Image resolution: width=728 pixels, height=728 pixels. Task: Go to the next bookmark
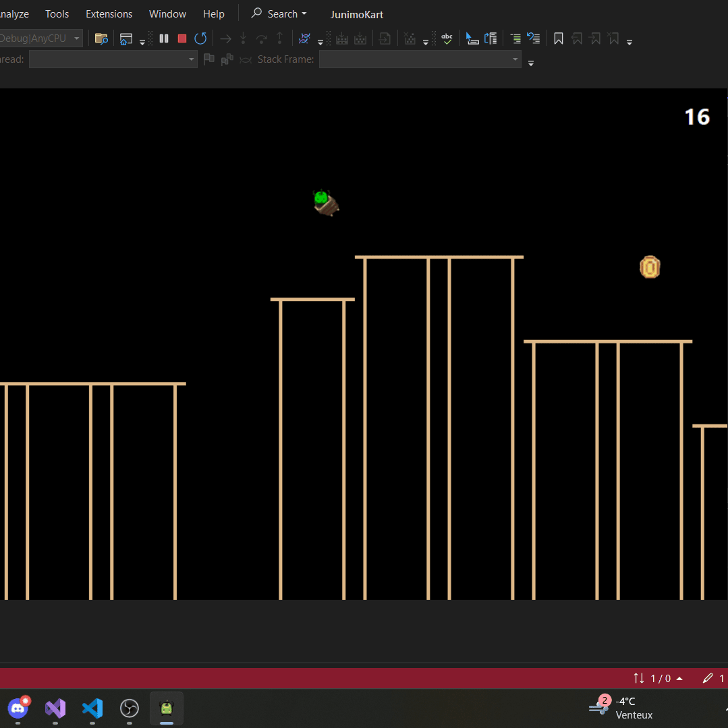coord(595,38)
